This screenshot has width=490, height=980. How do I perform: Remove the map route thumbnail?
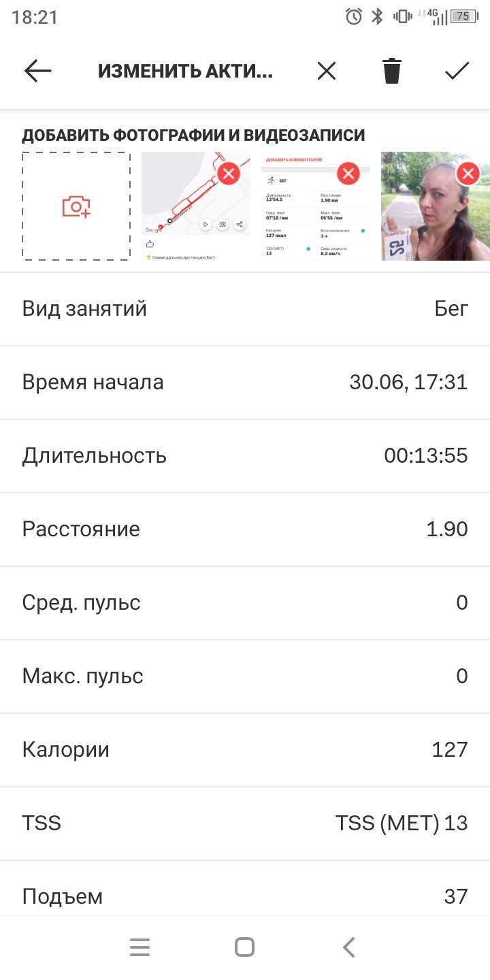(x=229, y=173)
